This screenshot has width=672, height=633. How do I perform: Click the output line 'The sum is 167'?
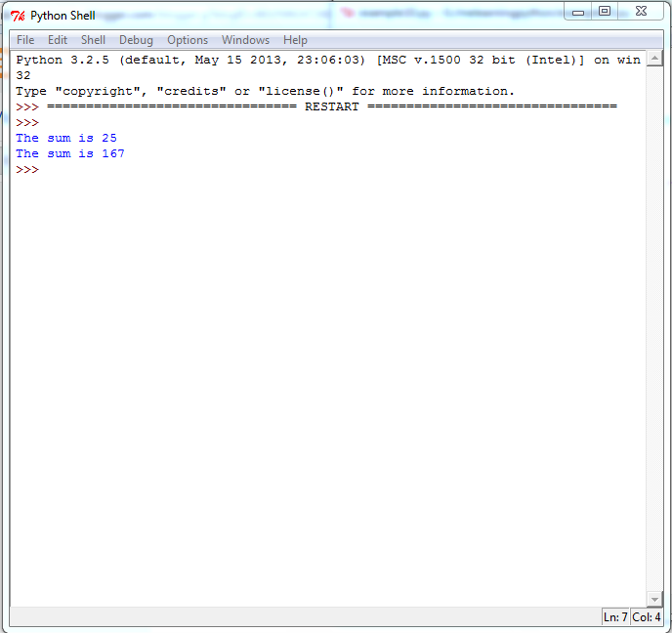(70, 153)
